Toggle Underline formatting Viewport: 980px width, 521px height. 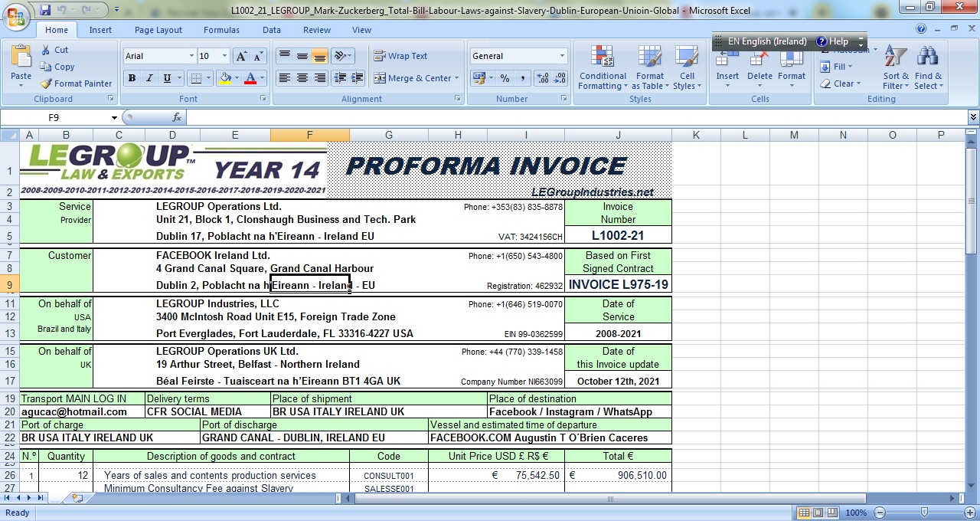166,78
